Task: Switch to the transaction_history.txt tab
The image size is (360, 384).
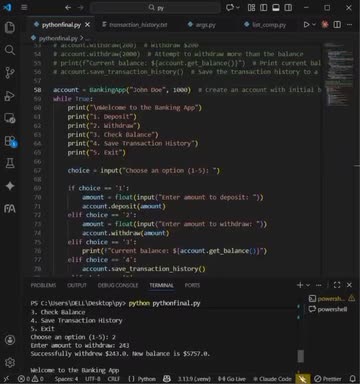Action: (x=138, y=25)
